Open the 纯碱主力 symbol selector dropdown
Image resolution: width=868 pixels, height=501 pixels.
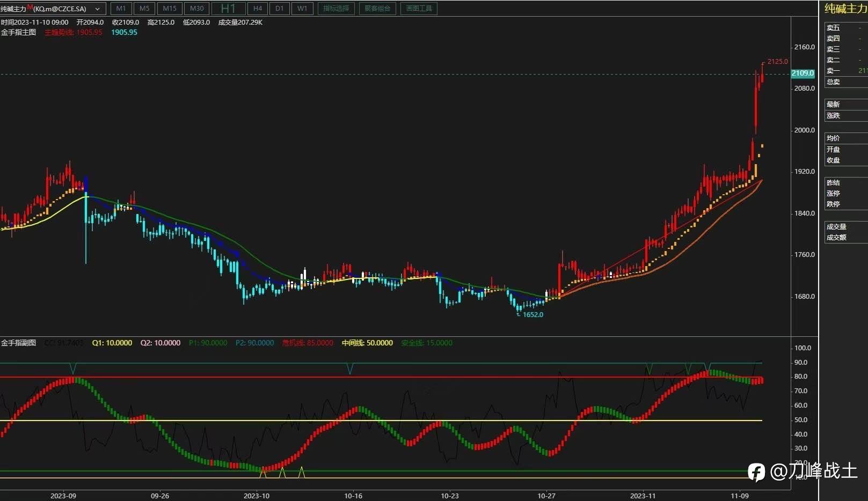pos(53,9)
